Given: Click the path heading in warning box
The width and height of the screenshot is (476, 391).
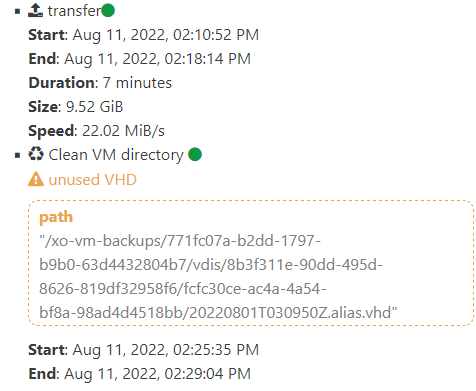Looking at the screenshot, I should [x=56, y=217].
